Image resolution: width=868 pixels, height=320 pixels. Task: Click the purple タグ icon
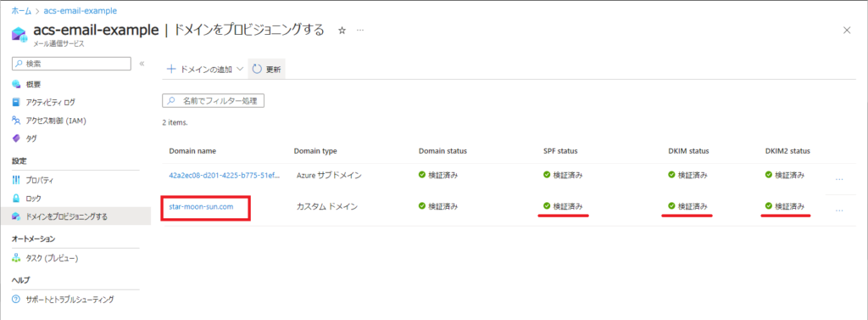tap(16, 138)
